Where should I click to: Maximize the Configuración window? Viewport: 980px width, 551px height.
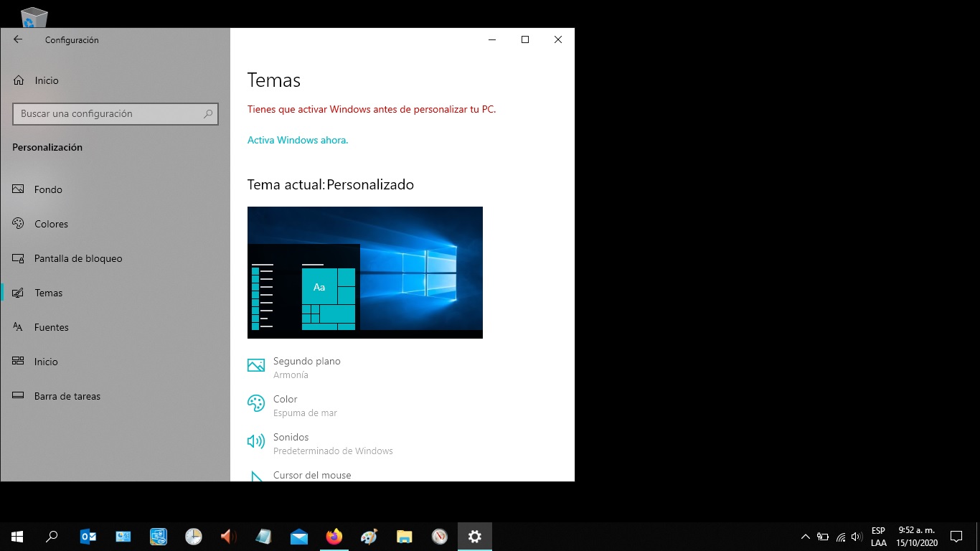(x=525, y=39)
